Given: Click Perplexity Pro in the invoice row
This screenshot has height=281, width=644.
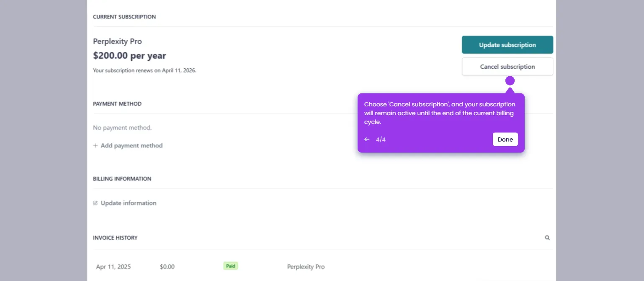Looking at the screenshot, I should click(306, 267).
